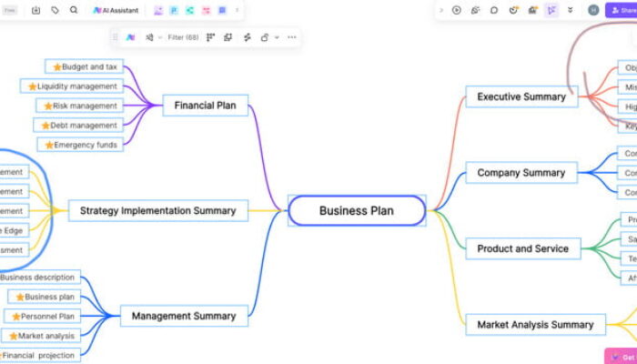Open the AI Assistant button

click(116, 10)
